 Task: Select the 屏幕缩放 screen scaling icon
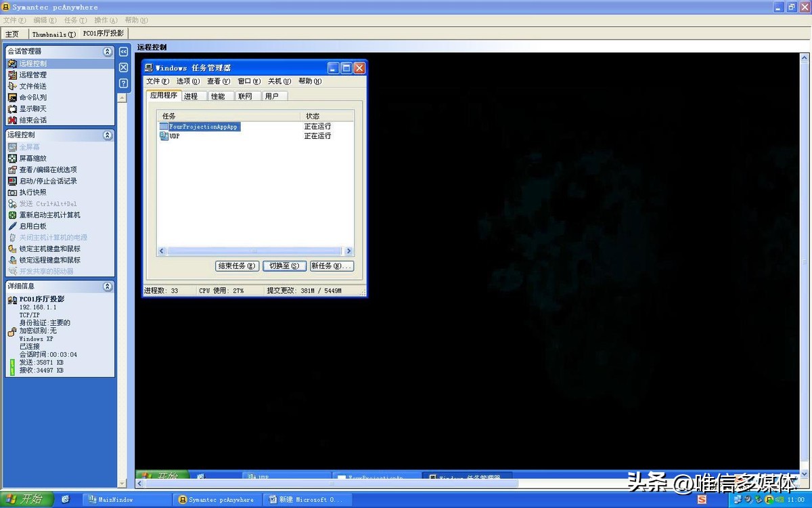tap(12, 158)
